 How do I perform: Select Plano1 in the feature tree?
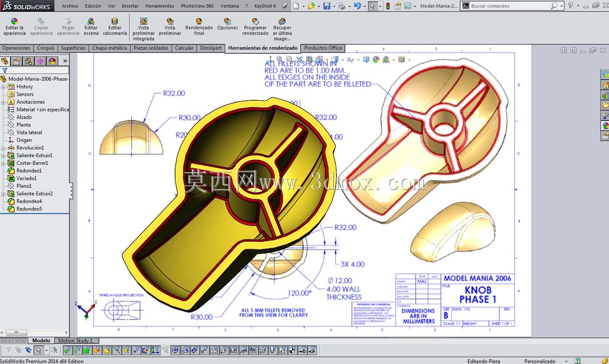pyautogui.click(x=24, y=186)
